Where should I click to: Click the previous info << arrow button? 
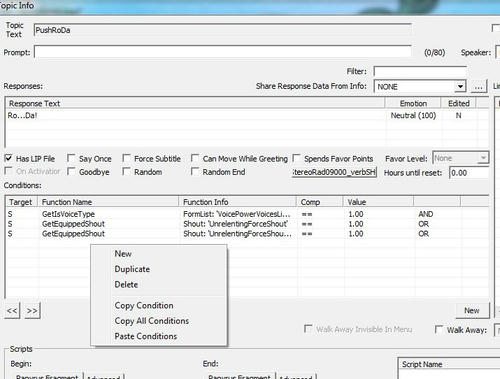click(x=12, y=310)
